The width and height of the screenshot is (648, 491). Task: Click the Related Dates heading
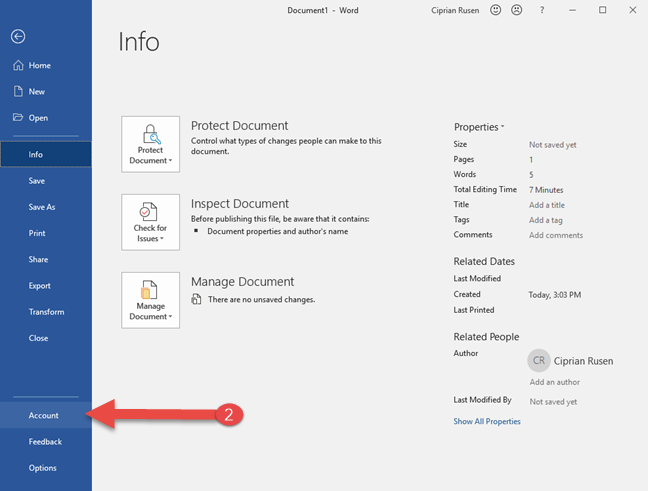(484, 261)
